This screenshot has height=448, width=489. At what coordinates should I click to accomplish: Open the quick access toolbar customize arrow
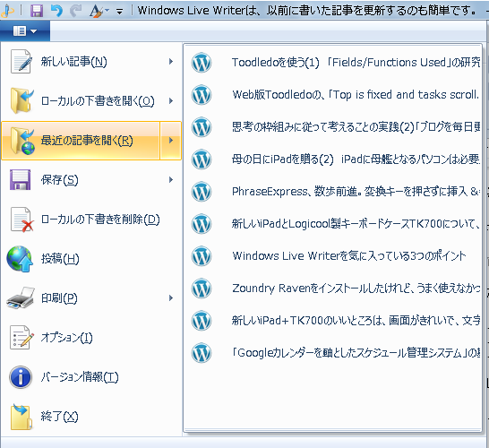coord(119,12)
